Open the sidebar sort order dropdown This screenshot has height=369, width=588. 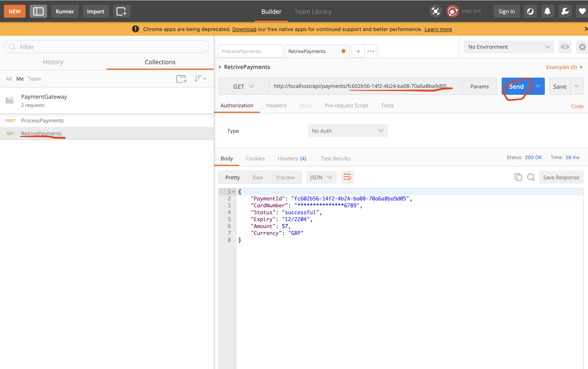[200, 78]
